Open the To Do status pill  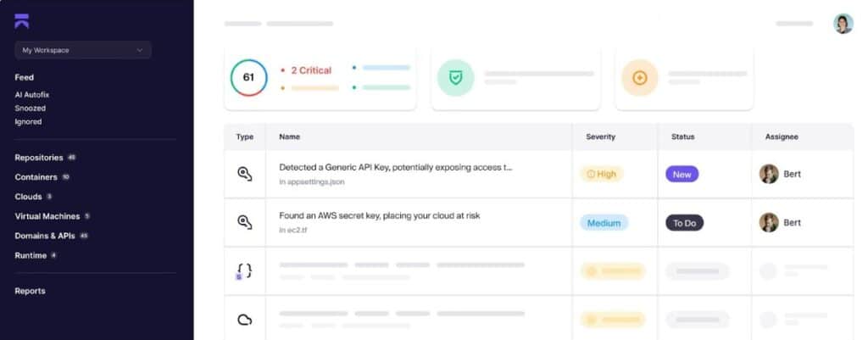coord(684,223)
